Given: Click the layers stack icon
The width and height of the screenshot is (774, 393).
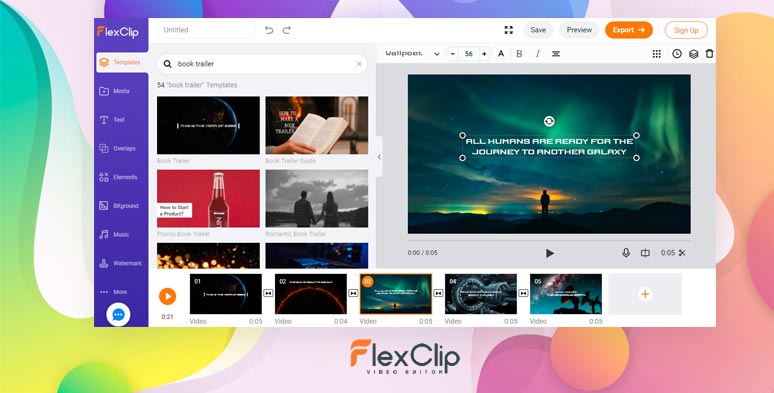Looking at the screenshot, I should pyautogui.click(x=694, y=54).
